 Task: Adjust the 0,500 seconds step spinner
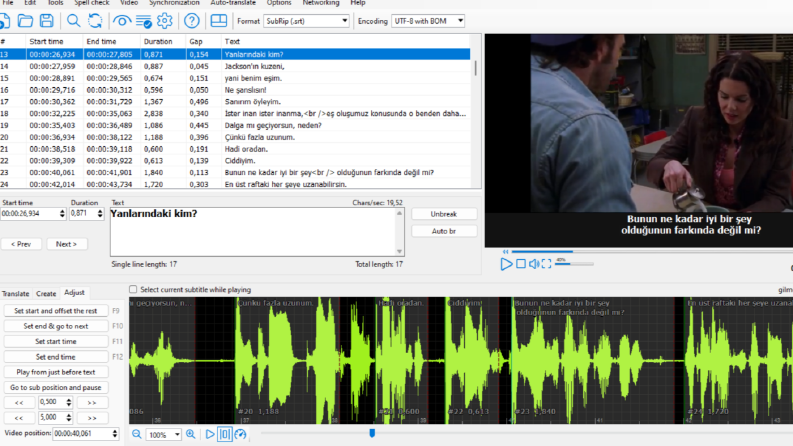tap(69, 403)
